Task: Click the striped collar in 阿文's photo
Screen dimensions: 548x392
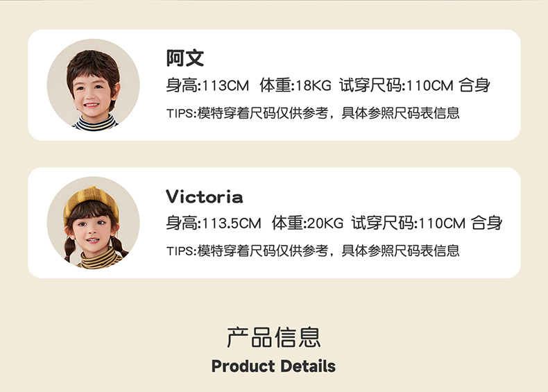Action: 95,123
